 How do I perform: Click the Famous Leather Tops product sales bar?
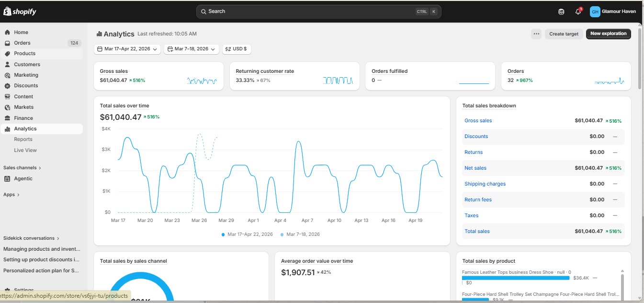pos(516,278)
